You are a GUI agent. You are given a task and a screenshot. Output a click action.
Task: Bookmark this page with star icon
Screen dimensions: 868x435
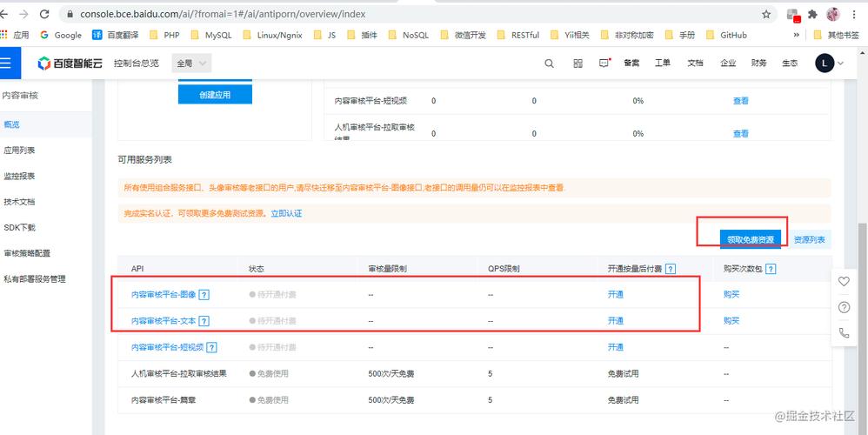(766, 15)
